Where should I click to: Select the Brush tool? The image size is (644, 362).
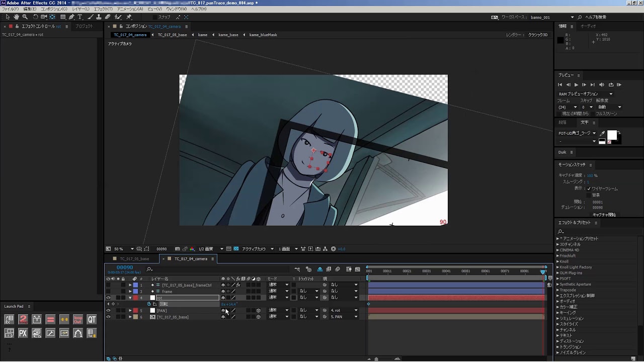click(91, 17)
